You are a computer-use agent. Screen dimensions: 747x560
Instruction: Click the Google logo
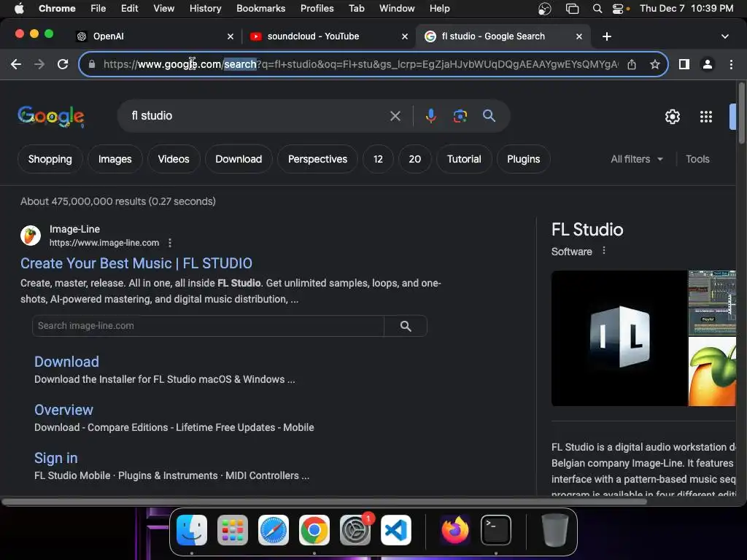(x=51, y=116)
